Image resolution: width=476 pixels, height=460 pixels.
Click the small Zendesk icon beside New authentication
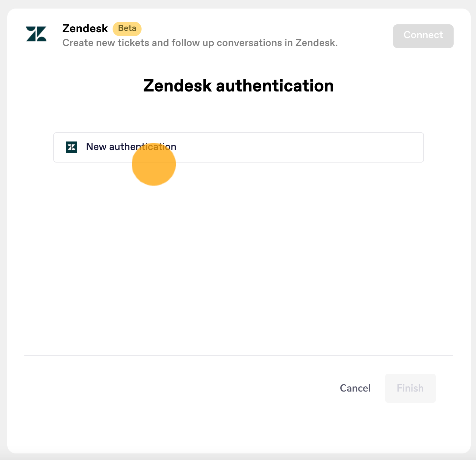pos(71,147)
